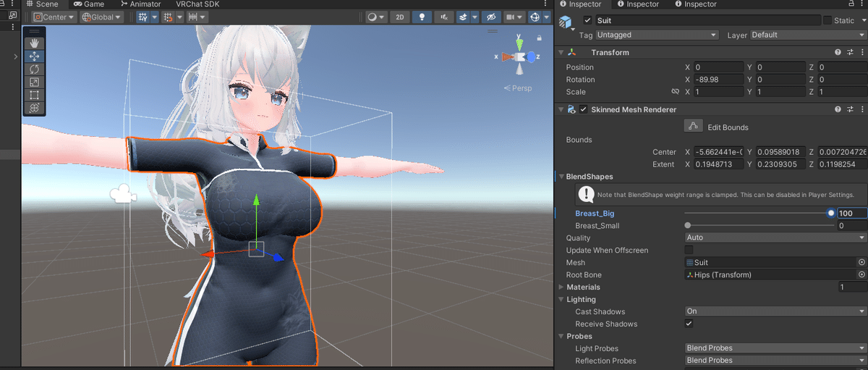Expand the Materials foldout
Screen dimensions: 868x370
pyautogui.click(x=561, y=287)
